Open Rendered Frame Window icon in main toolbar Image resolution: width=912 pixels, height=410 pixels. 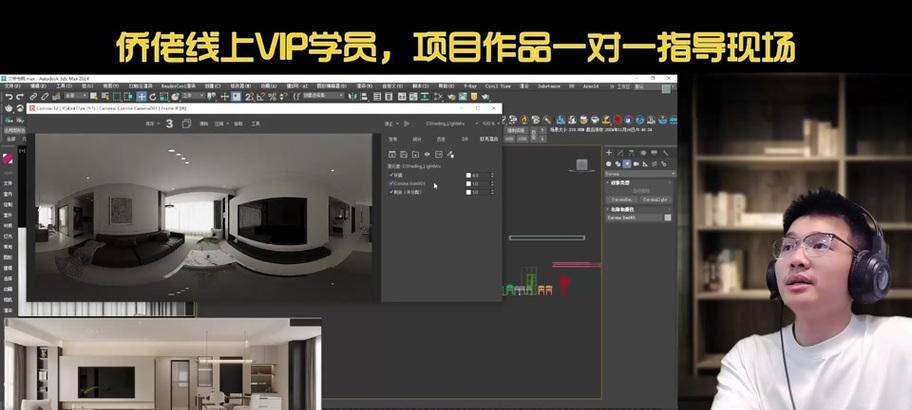coord(463,97)
